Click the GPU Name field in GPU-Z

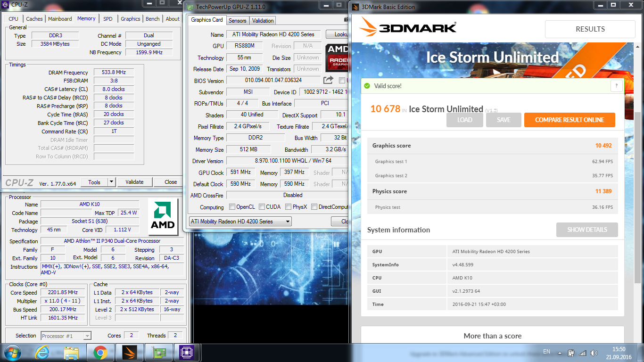[x=273, y=34]
